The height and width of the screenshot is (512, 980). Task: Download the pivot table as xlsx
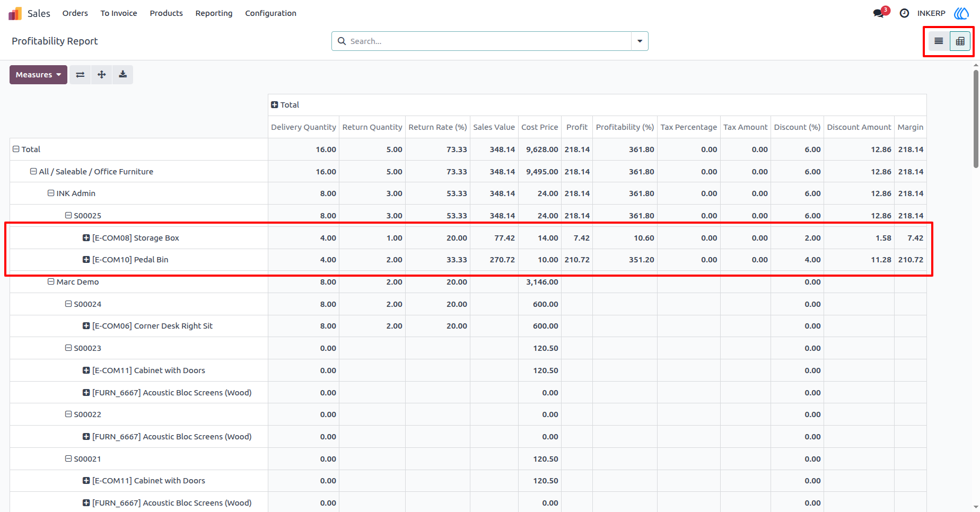click(122, 75)
